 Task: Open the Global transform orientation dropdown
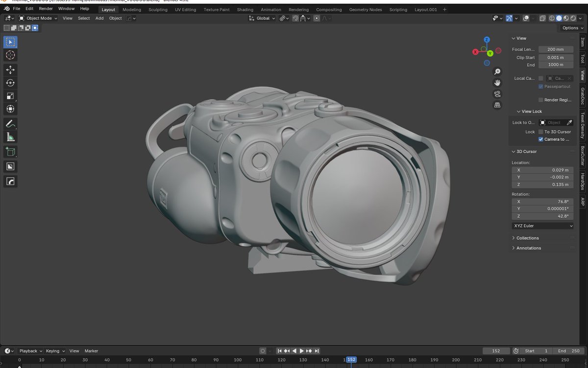tap(262, 18)
